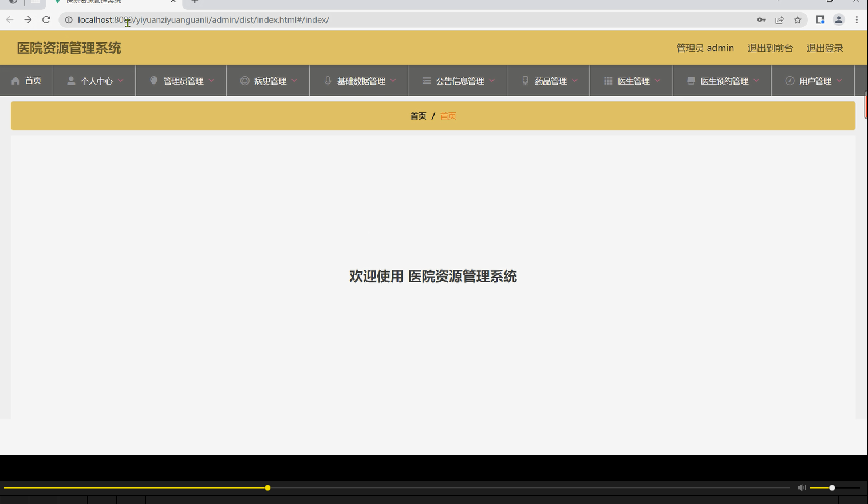
Task: Click the house icon beside 首页
Action: (15, 81)
